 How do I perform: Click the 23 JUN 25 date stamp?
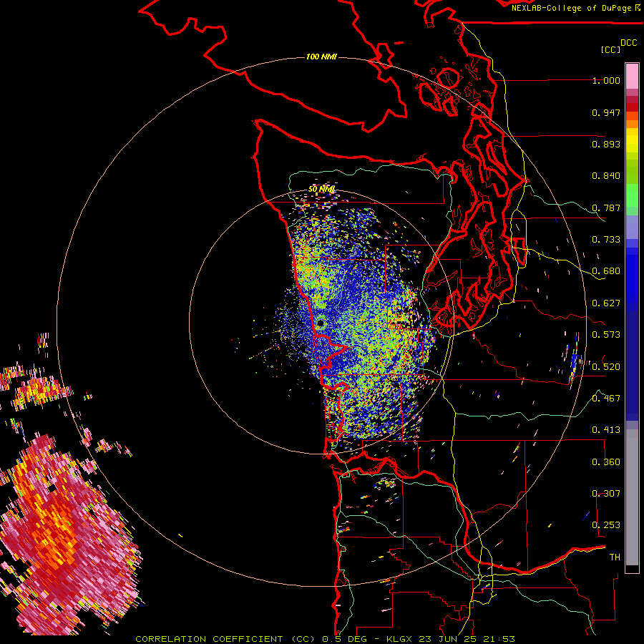coord(449,639)
